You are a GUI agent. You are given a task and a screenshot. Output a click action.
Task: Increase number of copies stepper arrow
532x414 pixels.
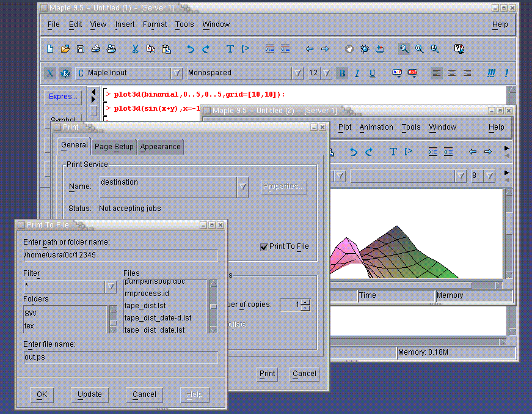click(305, 302)
